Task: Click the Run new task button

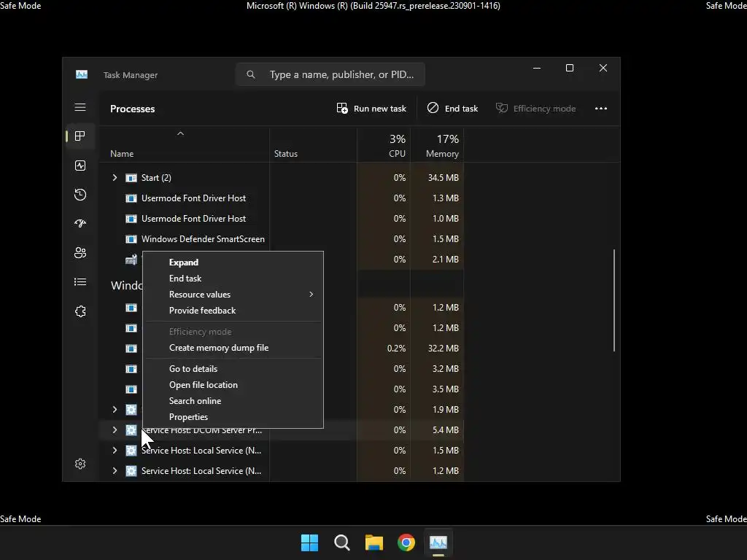Action: click(x=371, y=109)
